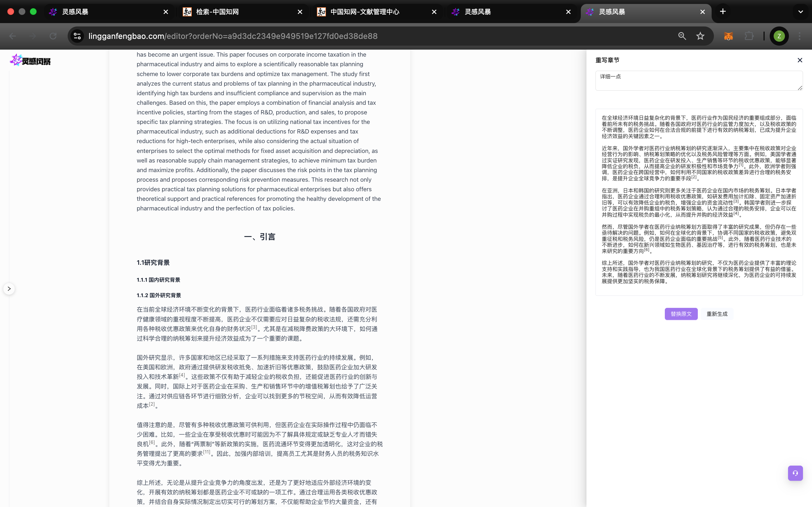Viewport: 812px width, 507px height.
Task: View site information icon in address bar
Action: coord(78,36)
